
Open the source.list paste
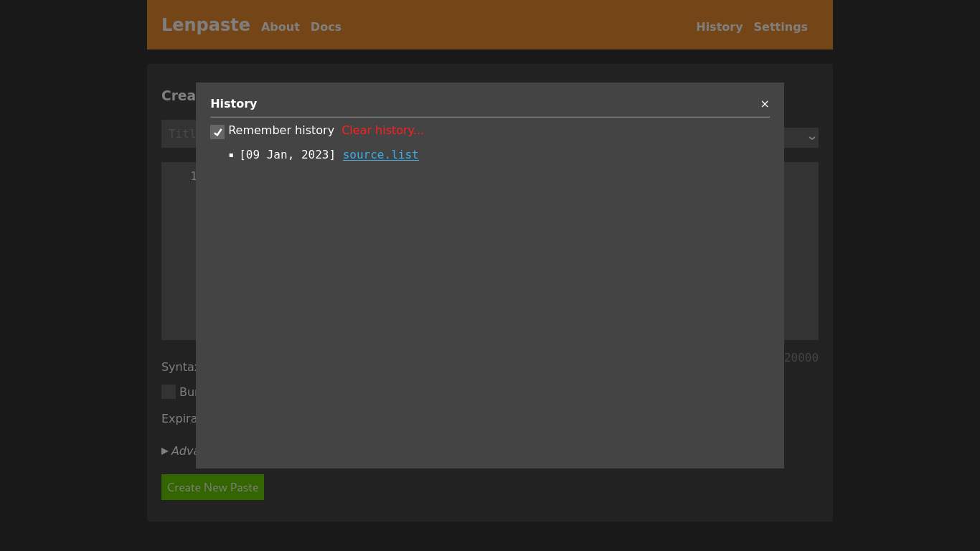380,154
